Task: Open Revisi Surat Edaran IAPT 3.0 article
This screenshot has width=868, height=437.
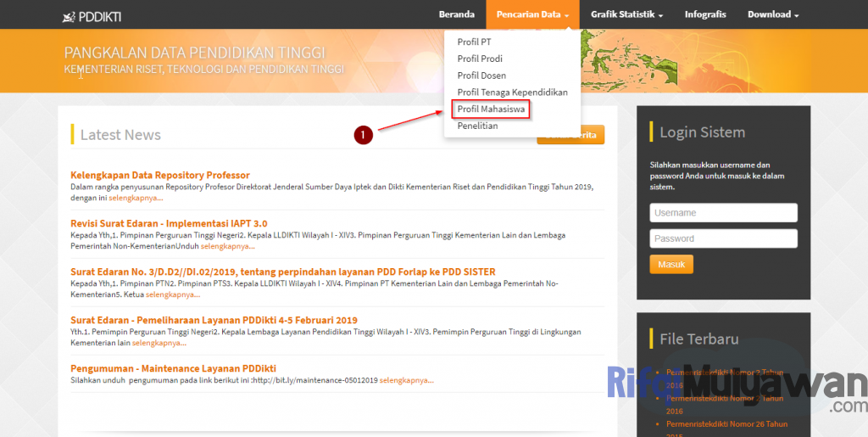Action: coord(169,223)
